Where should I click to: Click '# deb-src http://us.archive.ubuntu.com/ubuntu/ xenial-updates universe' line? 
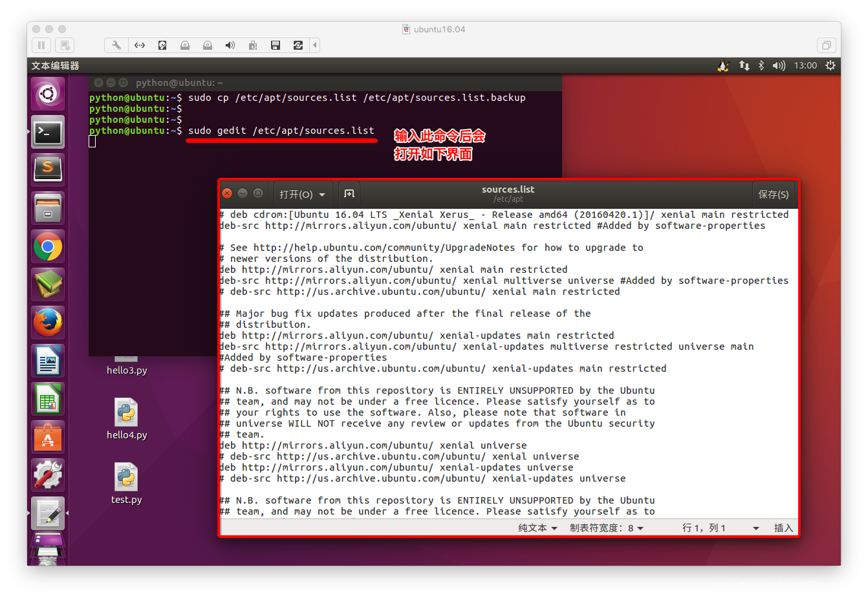point(422,478)
